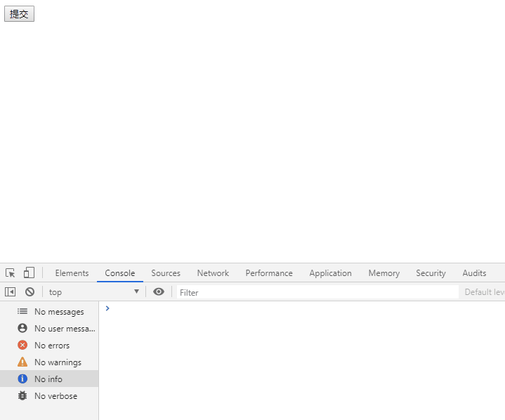Click the red error icon
505x420 pixels.
pos(22,345)
